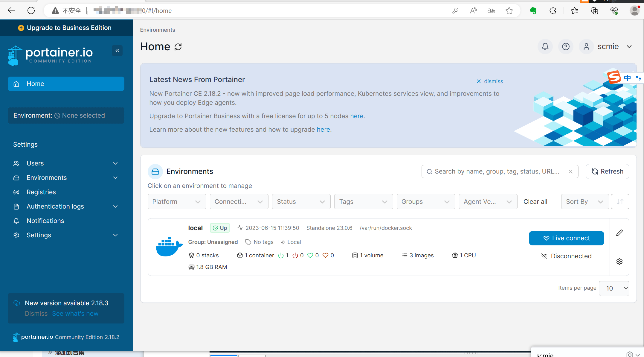This screenshot has width=644, height=357.
Task: Click Clear all filters
Action: click(x=535, y=202)
